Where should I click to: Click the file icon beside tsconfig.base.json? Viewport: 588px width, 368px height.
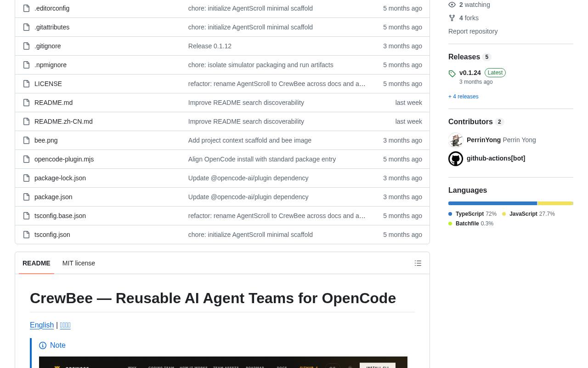click(x=26, y=216)
